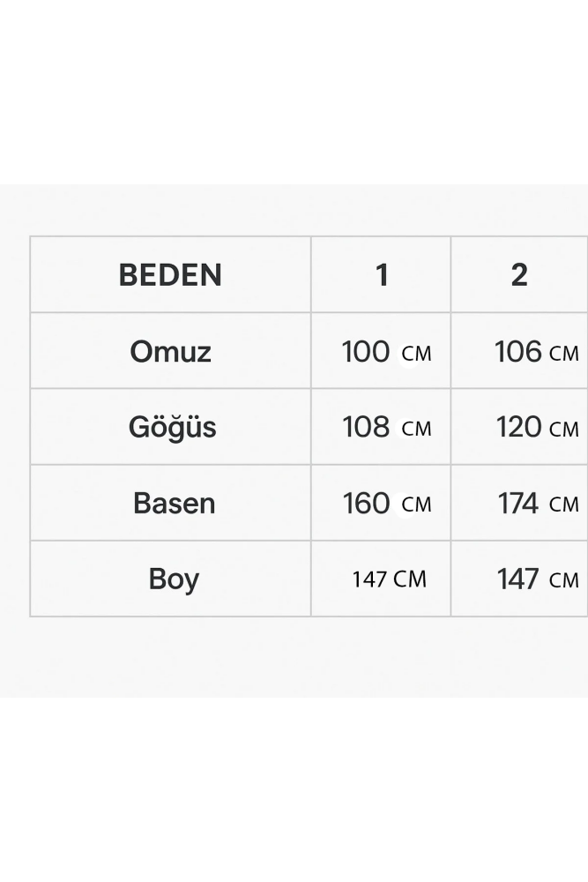Click the Boy value under size 2
Screen dimensions: 588x882
pos(537,579)
